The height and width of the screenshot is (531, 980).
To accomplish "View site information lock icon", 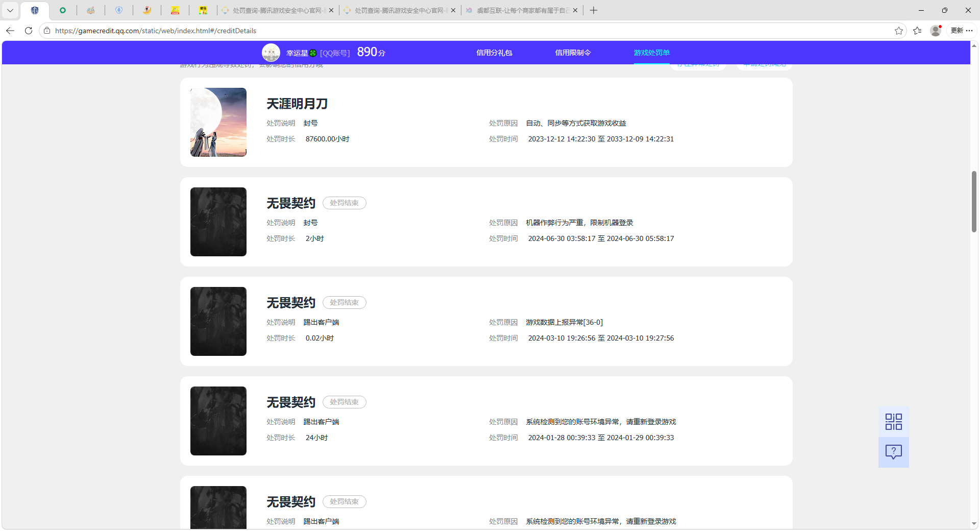I will coord(47,31).
